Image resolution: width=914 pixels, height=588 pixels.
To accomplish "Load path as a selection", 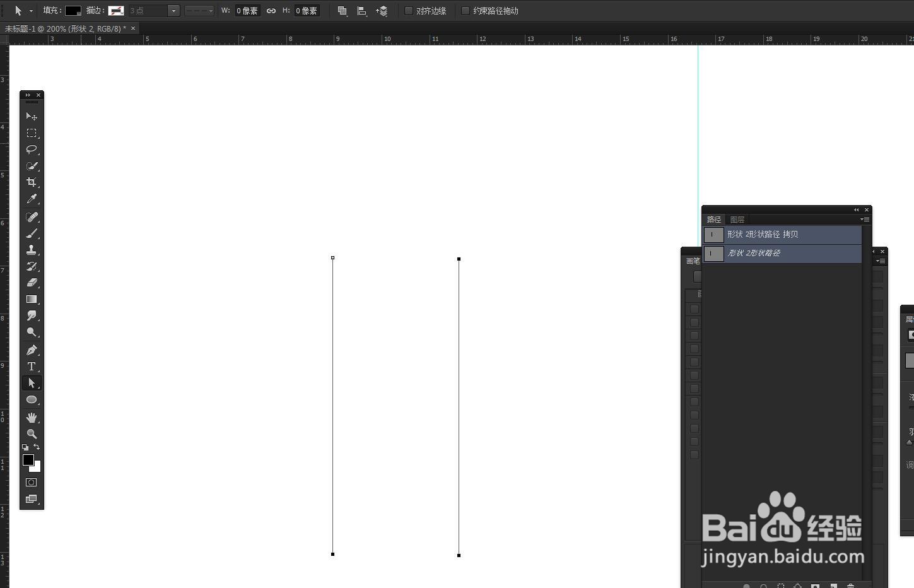I will click(x=781, y=586).
